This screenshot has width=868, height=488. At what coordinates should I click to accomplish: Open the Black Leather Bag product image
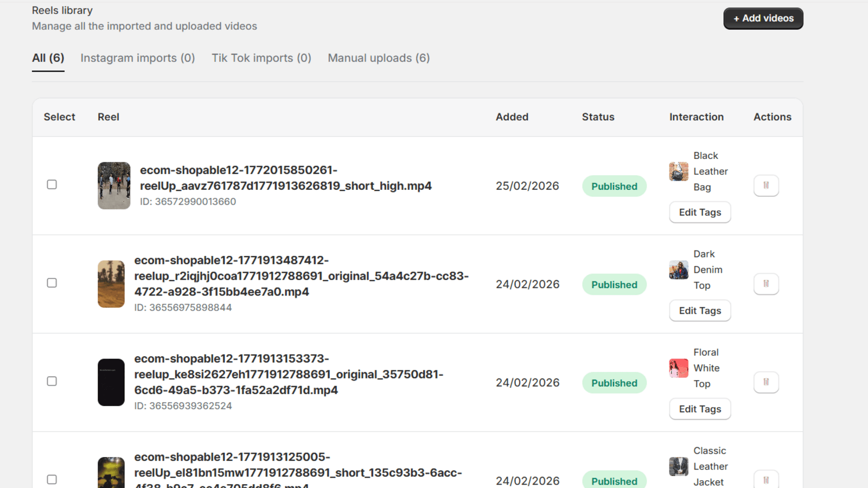[x=679, y=171]
